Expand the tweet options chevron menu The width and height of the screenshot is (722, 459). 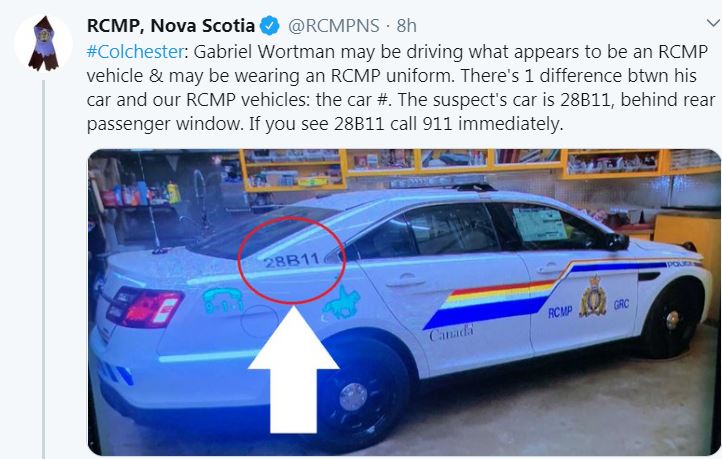click(713, 23)
